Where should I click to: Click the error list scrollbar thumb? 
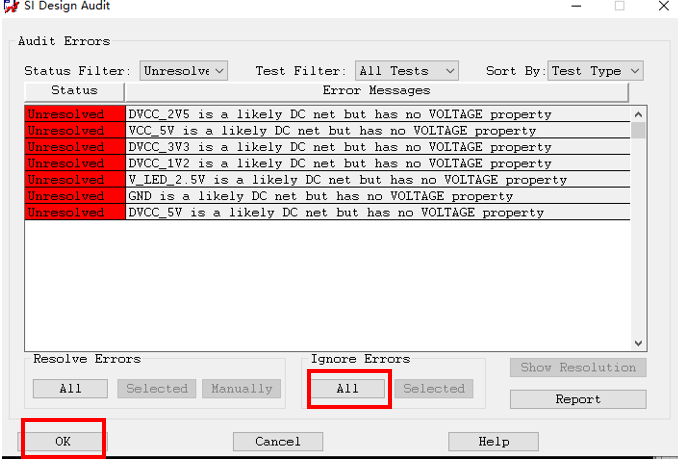click(x=638, y=131)
